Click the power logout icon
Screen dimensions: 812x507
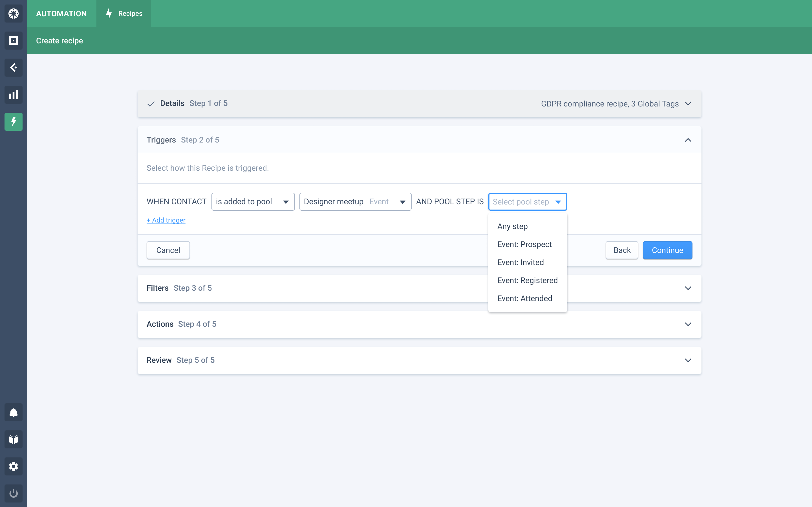(14, 493)
